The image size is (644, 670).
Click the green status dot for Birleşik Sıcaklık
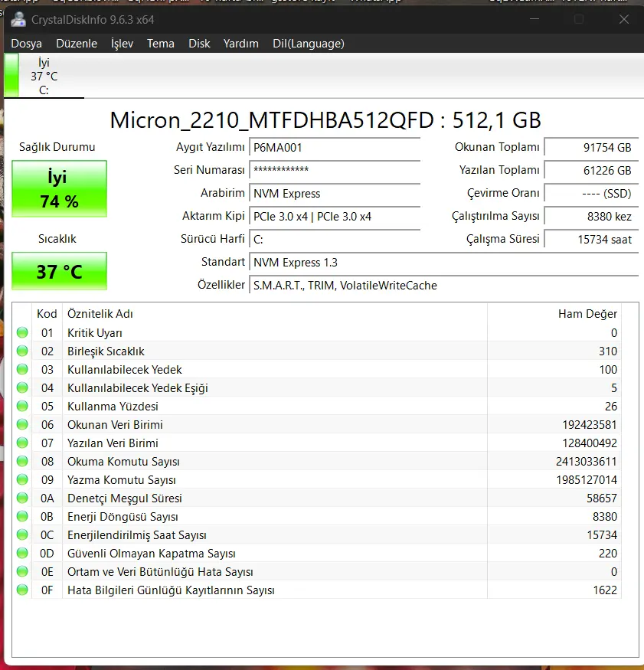[x=22, y=351]
